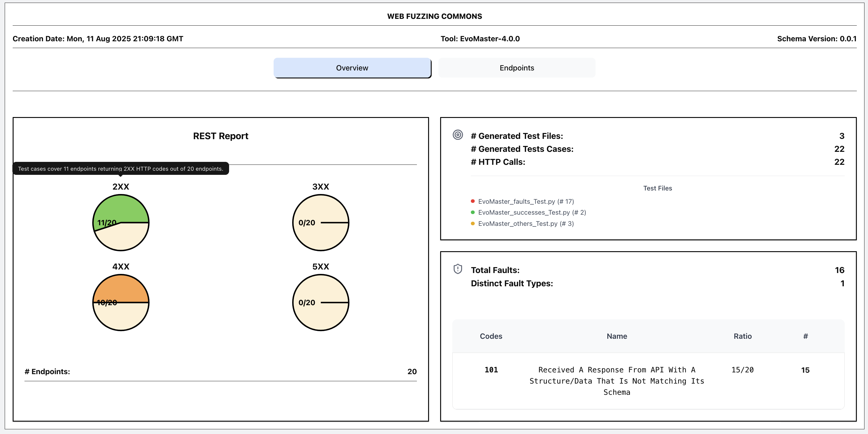Open EvoMaster_successes_Test.py test file
This screenshot has height=434, width=868.
pyautogui.click(x=532, y=212)
